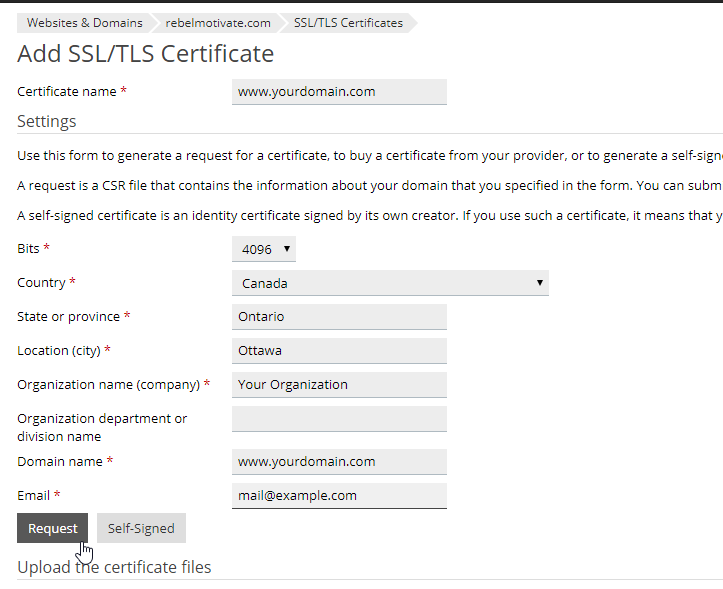The image size is (723, 589).
Task: Expand the Country dropdown set to Canada
Action: [x=390, y=283]
